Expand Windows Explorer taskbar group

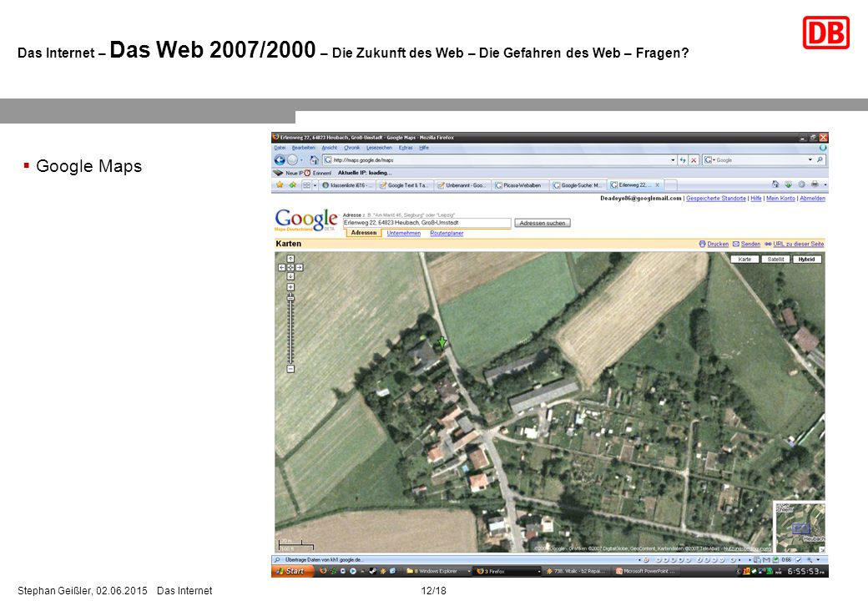(469, 571)
